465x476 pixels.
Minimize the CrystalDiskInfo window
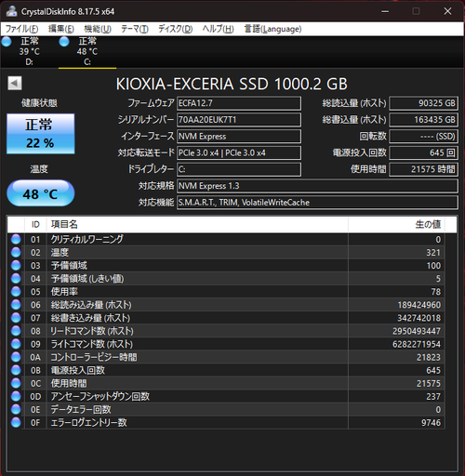click(x=385, y=11)
